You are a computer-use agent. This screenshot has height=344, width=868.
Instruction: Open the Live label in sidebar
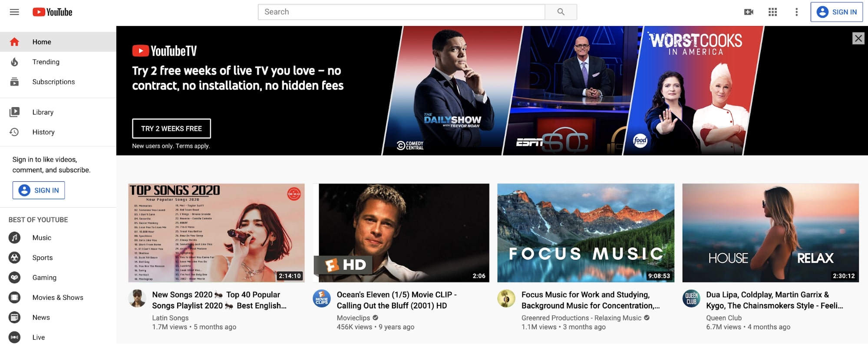tap(39, 337)
